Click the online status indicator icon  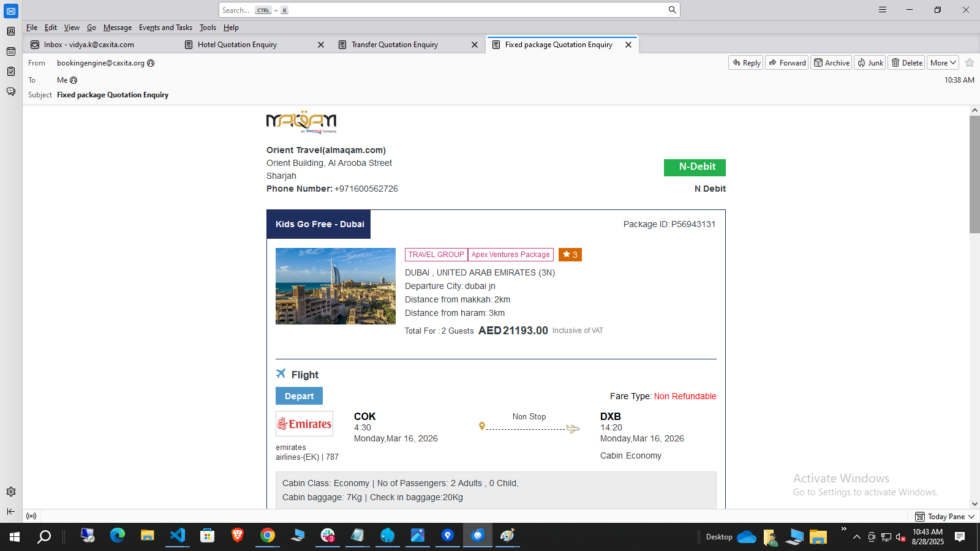tap(31, 516)
